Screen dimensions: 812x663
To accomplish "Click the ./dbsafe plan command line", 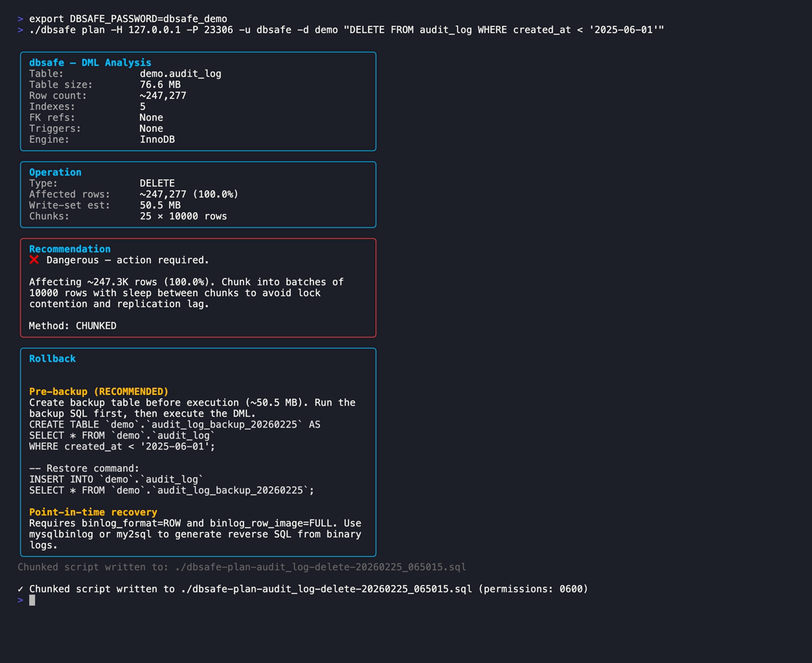I will pyautogui.click(x=346, y=30).
